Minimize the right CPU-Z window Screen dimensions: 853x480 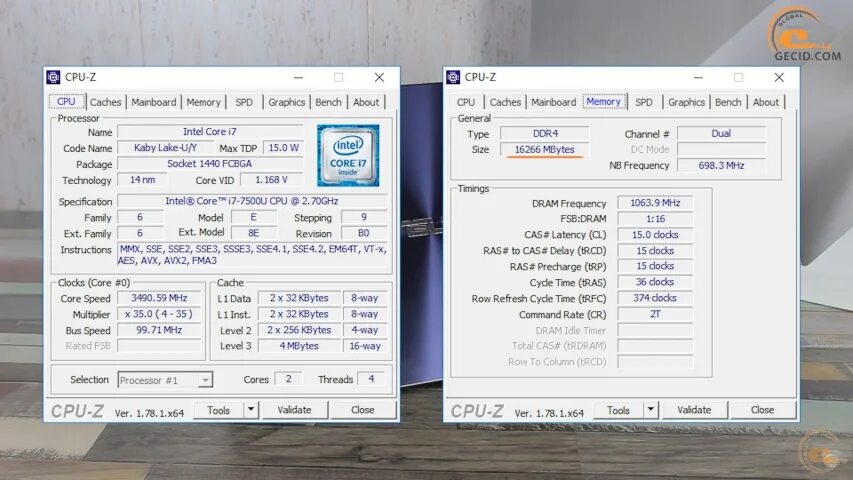698,78
